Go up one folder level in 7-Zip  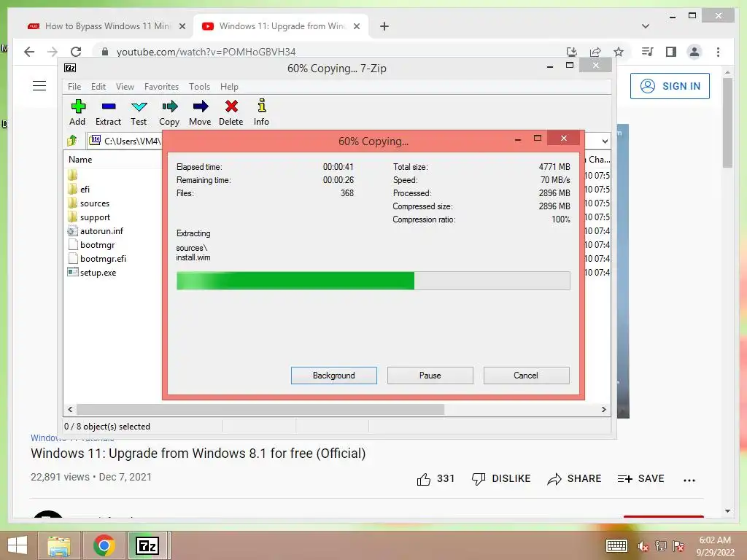coord(72,141)
